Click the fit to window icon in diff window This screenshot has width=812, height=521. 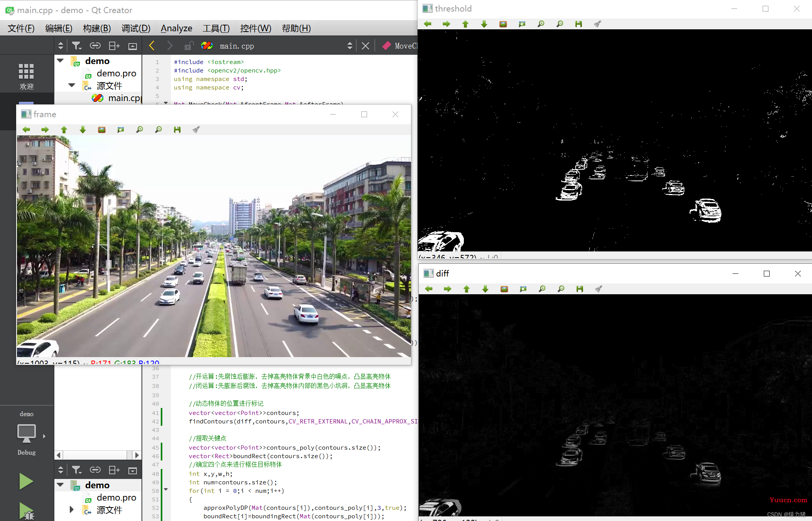[x=523, y=289]
